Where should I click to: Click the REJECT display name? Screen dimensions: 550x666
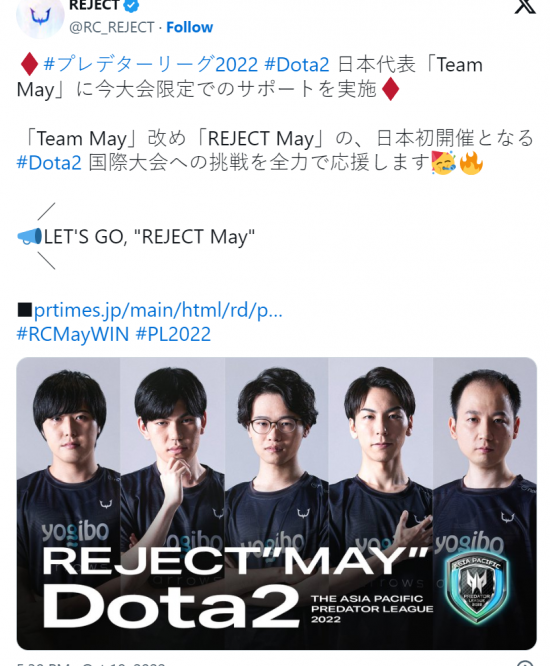[94, 6]
